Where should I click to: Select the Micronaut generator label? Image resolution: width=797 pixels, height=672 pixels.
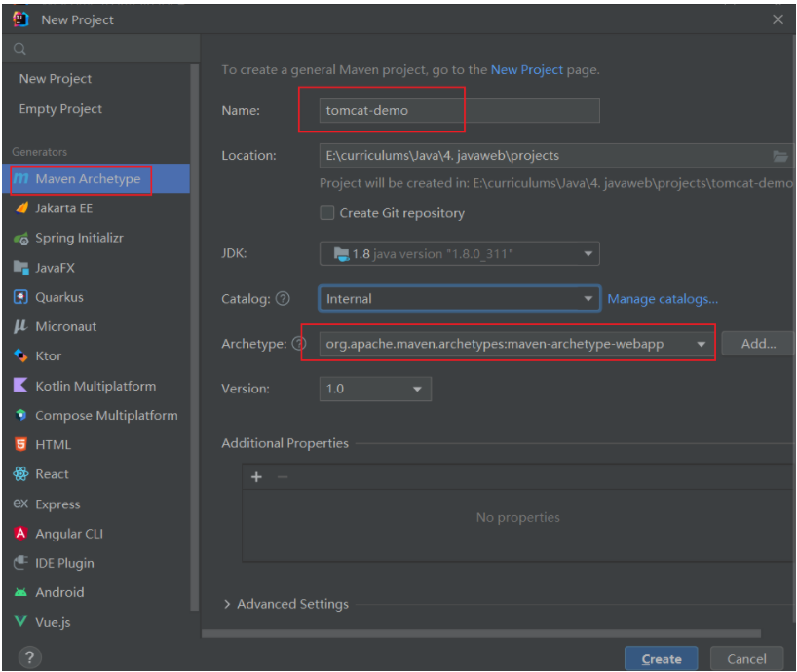65,326
